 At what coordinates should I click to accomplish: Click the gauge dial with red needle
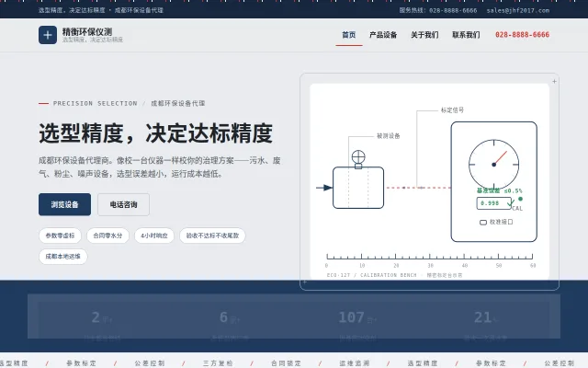point(494,165)
